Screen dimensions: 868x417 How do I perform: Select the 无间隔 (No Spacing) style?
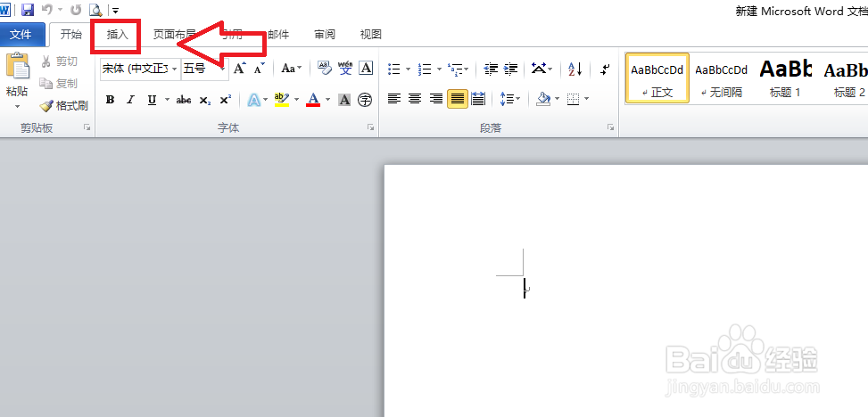click(x=722, y=78)
